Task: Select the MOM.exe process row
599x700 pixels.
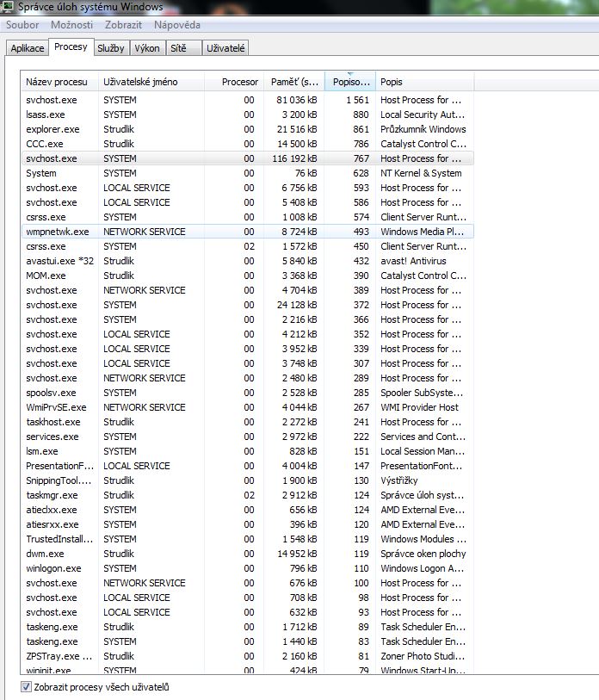Action: (x=247, y=276)
